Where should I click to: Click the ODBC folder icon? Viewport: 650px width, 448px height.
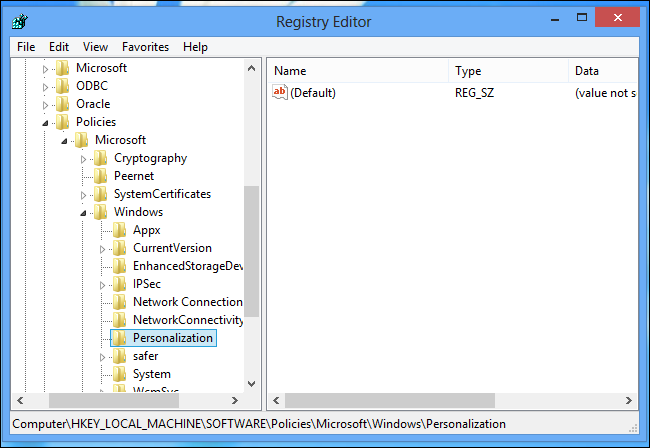tap(63, 86)
